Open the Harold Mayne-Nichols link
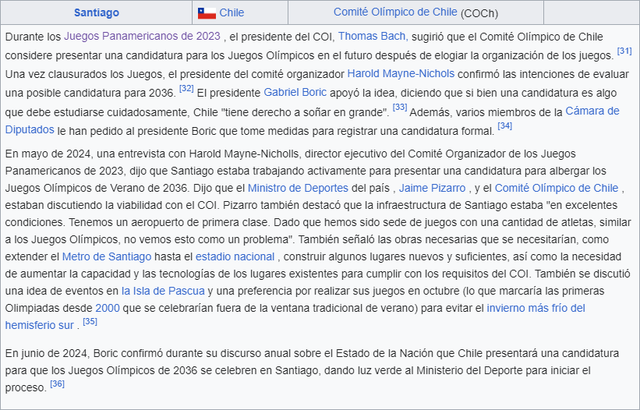 pyautogui.click(x=401, y=74)
